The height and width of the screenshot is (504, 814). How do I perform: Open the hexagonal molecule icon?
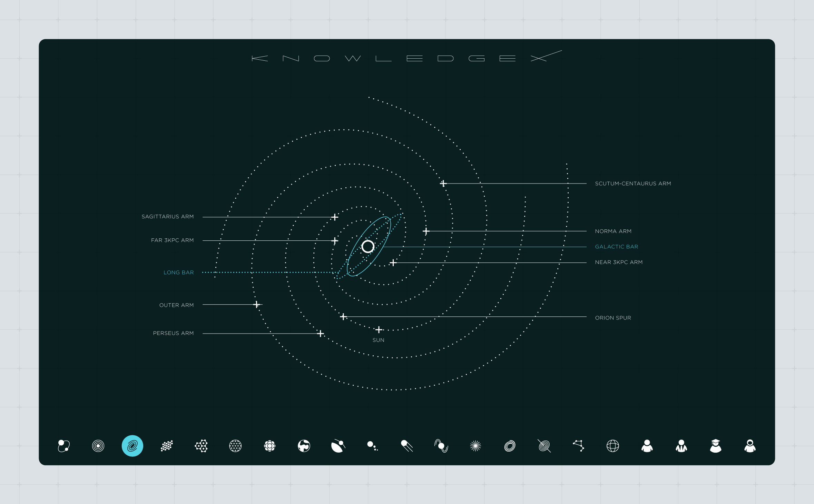(x=201, y=446)
